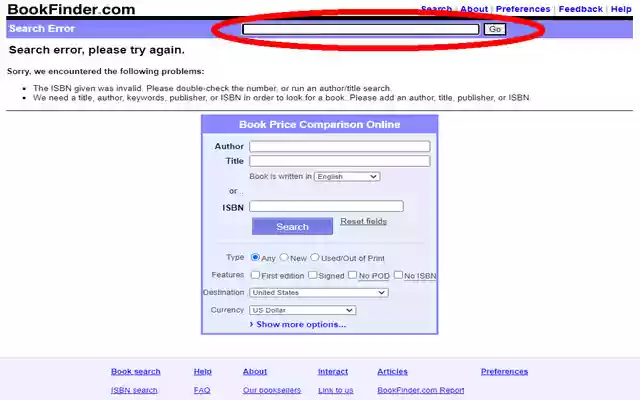This screenshot has width=640, height=400.
Task: Open the Link to us footer link
Action: tap(336, 390)
